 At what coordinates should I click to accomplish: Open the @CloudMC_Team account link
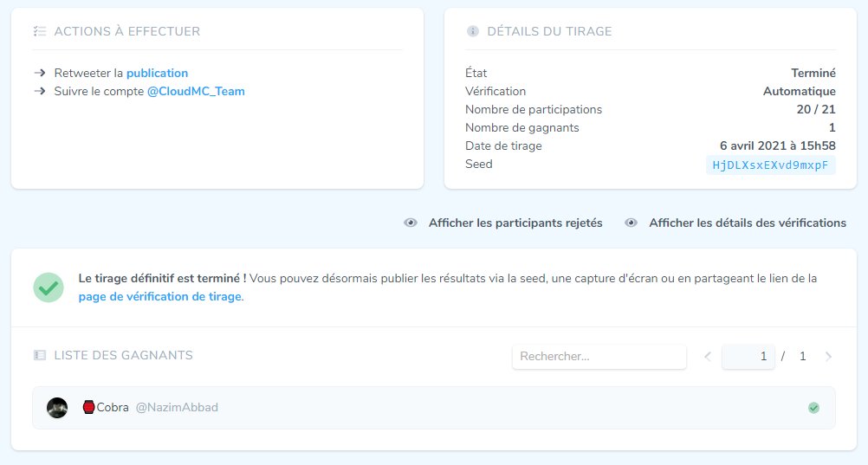coord(196,91)
